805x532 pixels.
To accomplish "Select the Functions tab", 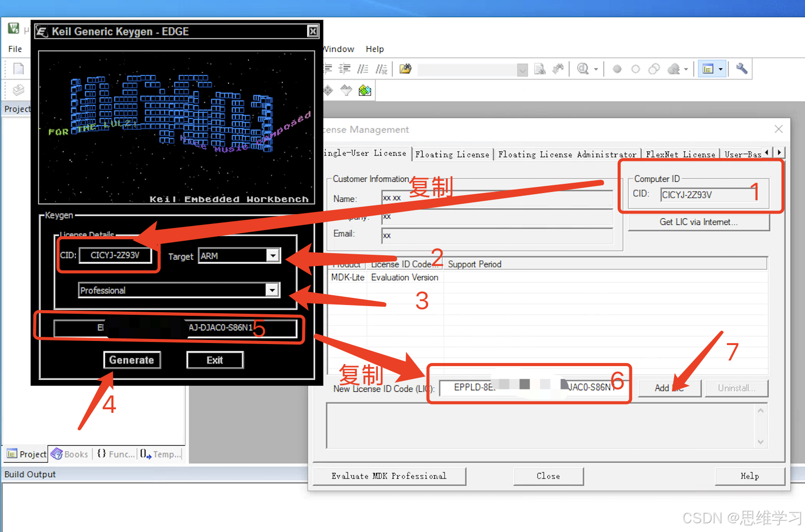I will pyautogui.click(x=116, y=454).
